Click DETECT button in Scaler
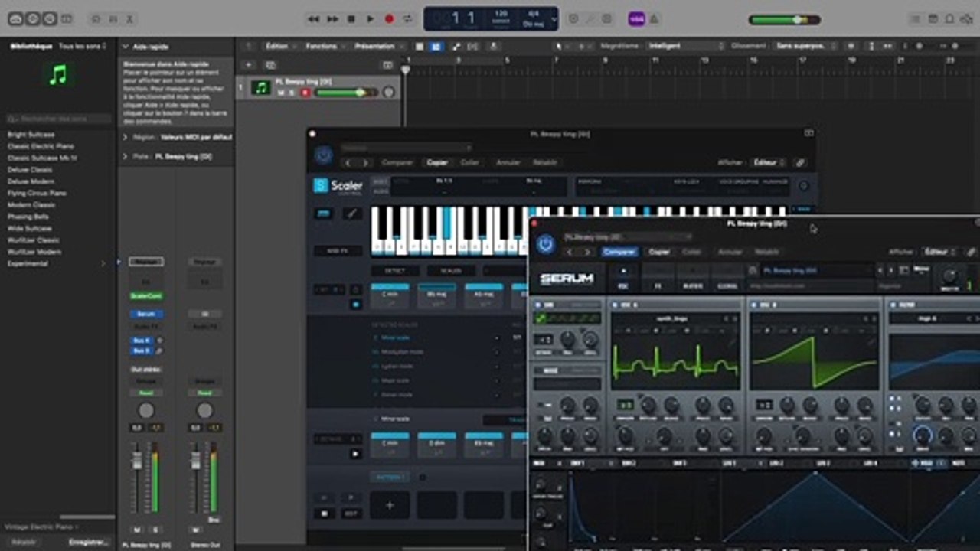Screen dimensions: 980x551 coord(395,271)
